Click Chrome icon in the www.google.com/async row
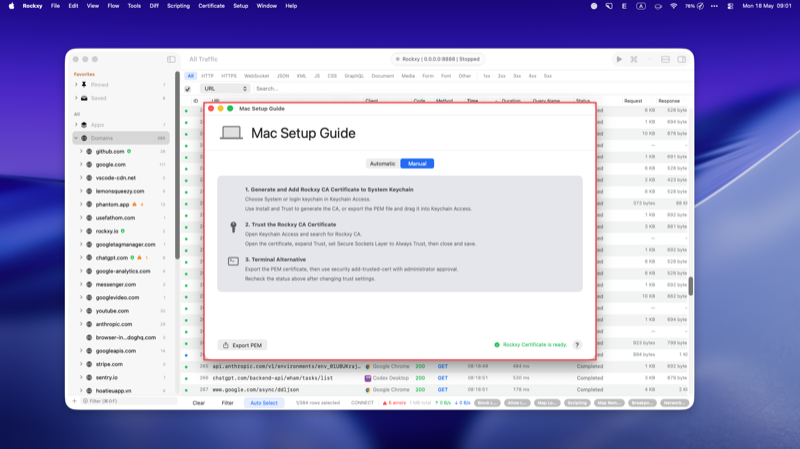This screenshot has width=800, height=449. [367, 390]
